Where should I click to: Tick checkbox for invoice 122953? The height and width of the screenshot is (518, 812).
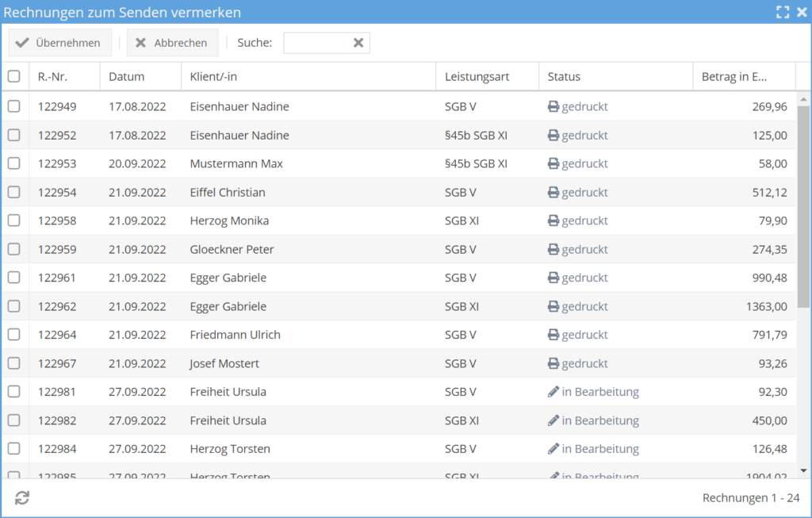[14, 163]
